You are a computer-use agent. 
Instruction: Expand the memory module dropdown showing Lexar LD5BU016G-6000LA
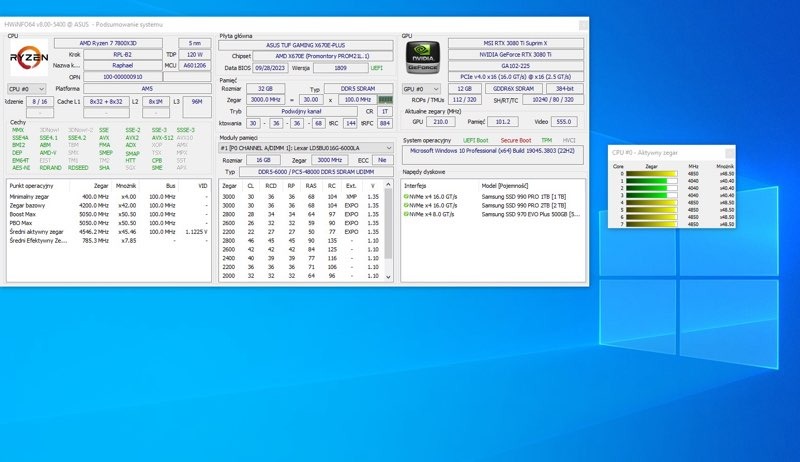tap(306, 148)
